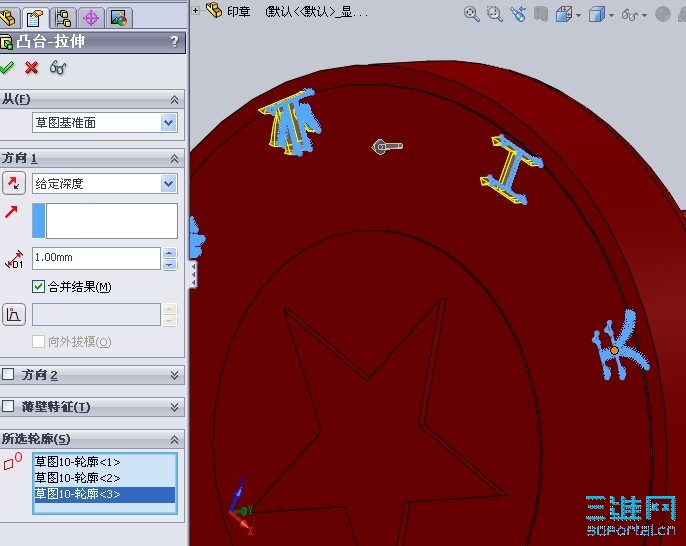Switch to the PropertyManager tab
Viewport: 686px width, 546px height.
click(35, 18)
